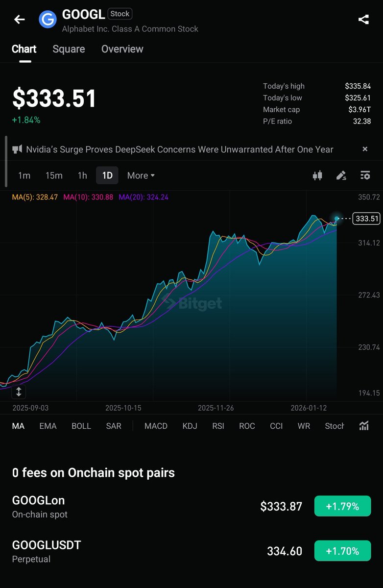The image size is (383, 588).
Task: Tap the $333.51 main price
Action: pyautogui.click(x=54, y=98)
